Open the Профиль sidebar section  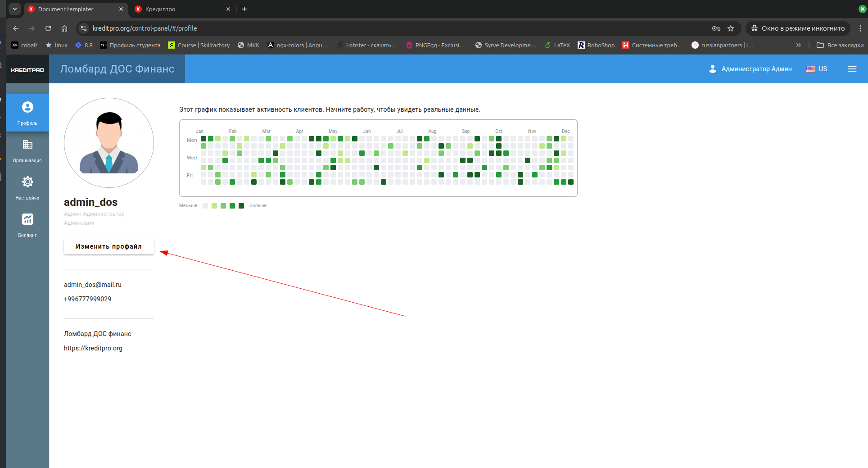(x=27, y=113)
